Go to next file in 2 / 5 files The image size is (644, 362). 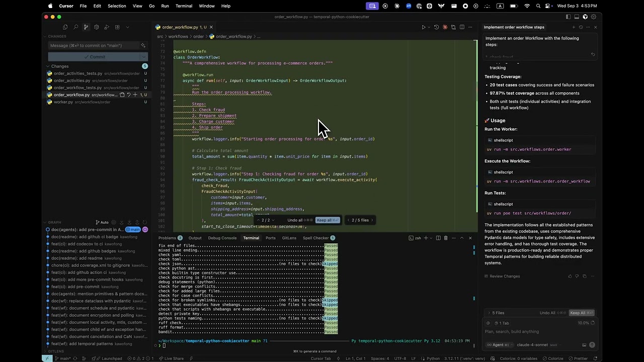coord(372,220)
